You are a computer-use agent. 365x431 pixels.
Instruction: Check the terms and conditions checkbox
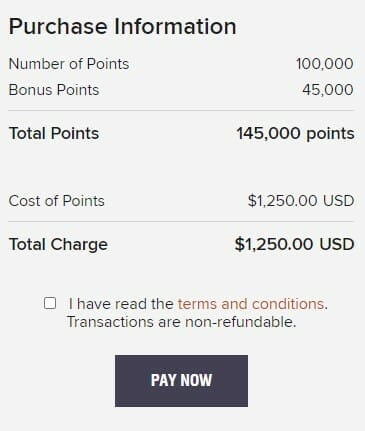coord(50,303)
